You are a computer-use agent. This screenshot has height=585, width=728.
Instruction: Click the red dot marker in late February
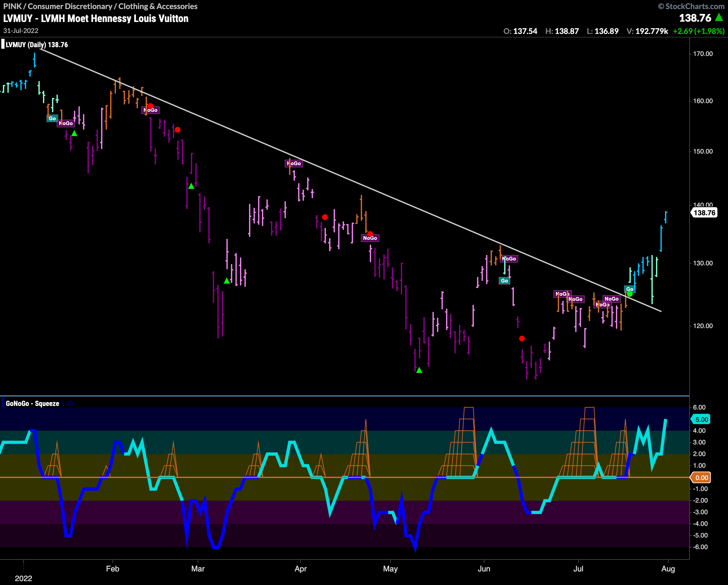click(178, 129)
